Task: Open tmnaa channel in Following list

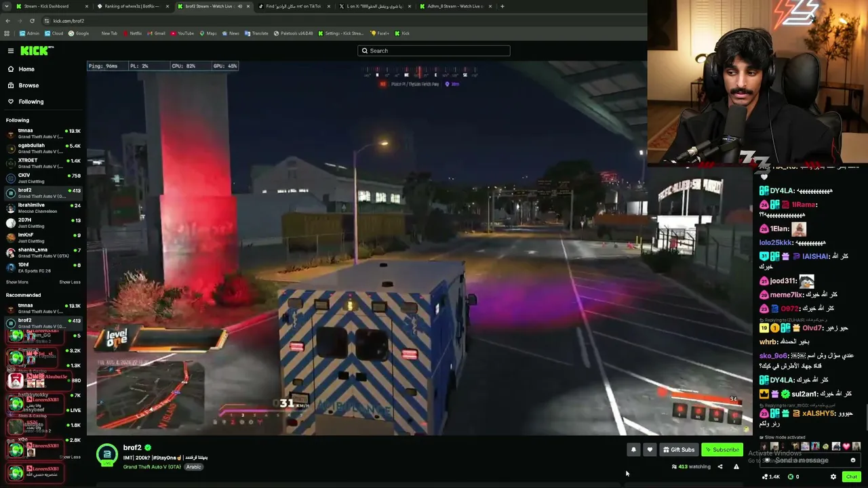Action: tap(43, 133)
